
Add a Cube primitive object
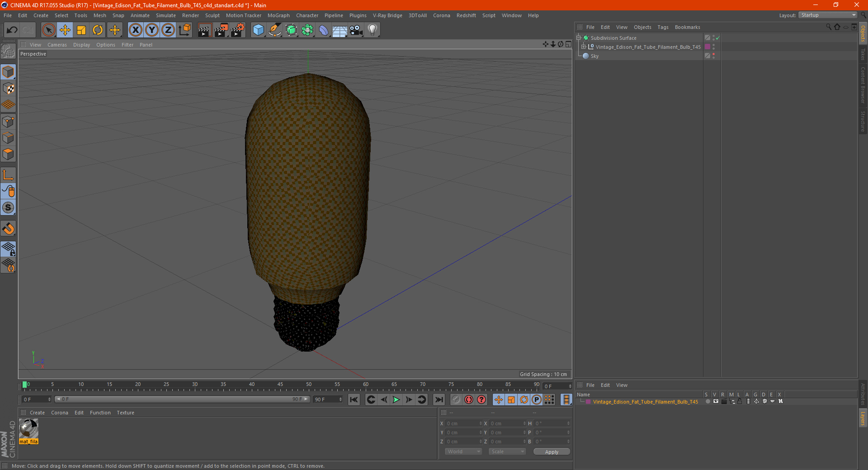pyautogui.click(x=258, y=30)
